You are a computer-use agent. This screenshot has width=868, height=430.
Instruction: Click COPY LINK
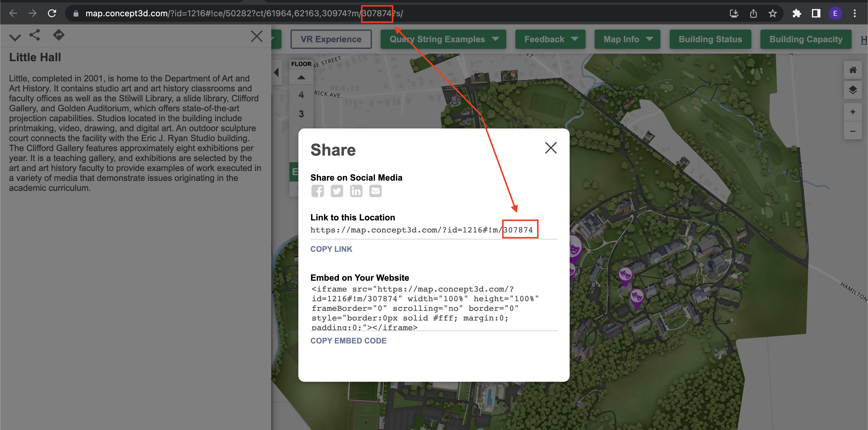pyautogui.click(x=331, y=249)
